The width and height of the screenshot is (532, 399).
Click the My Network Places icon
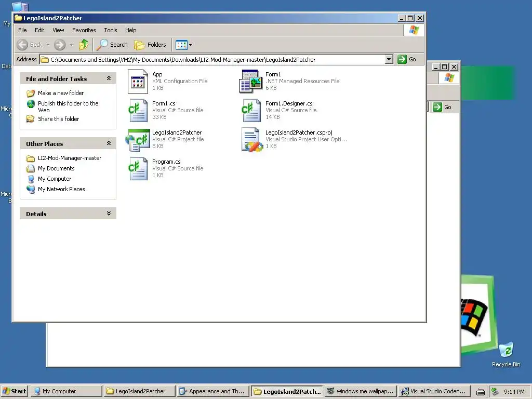[x=31, y=189]
